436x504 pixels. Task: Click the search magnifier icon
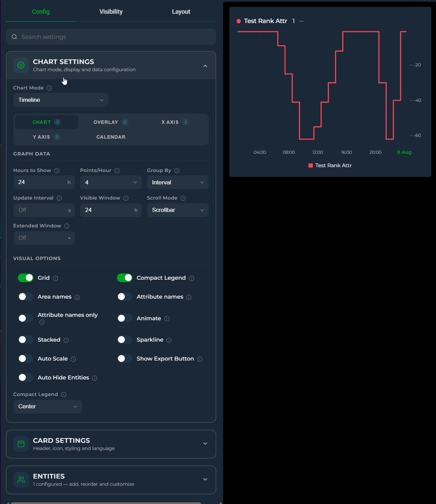[14, 37]
